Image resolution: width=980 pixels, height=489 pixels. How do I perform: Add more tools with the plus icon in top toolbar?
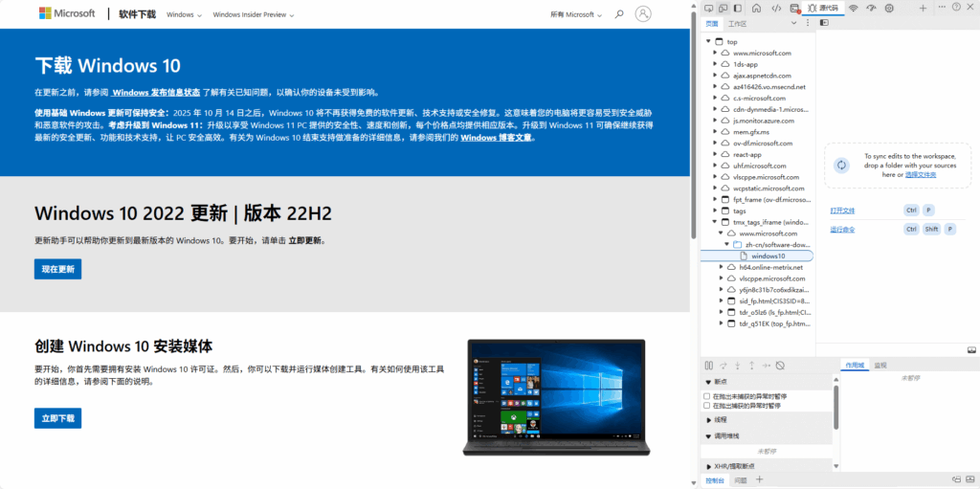tap(924, 8)
